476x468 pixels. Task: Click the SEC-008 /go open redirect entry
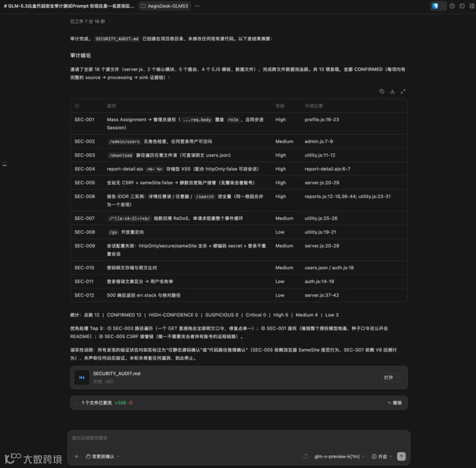point(125,232)
